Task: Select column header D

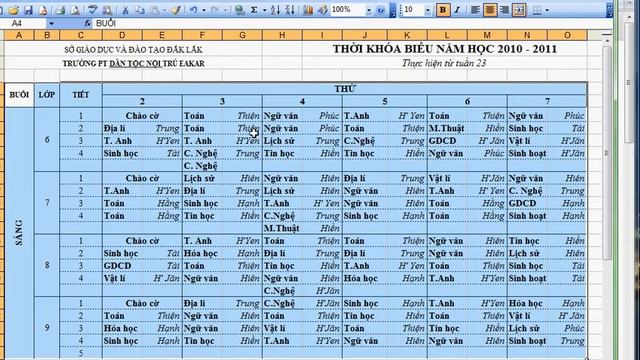Action: (x=122, y=35)
